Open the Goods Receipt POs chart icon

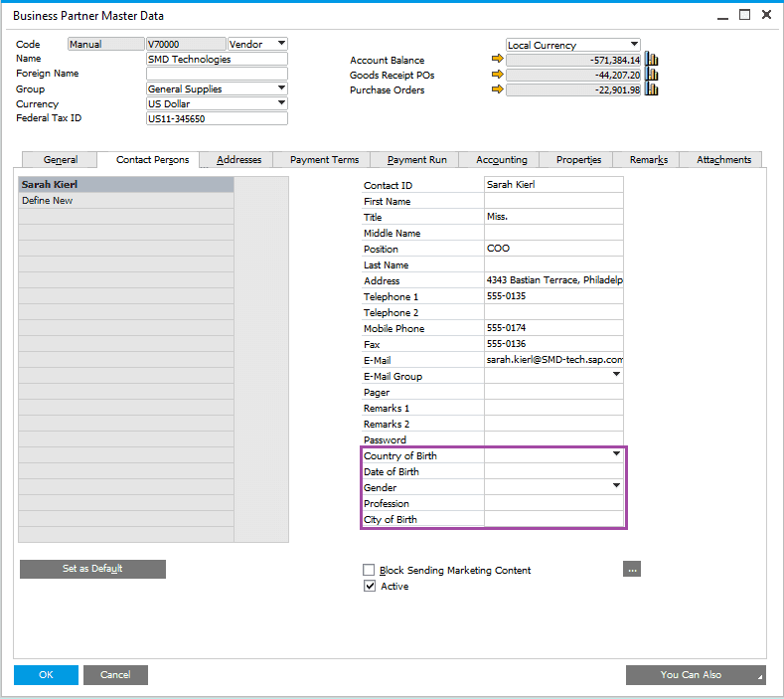pos(652,75)
